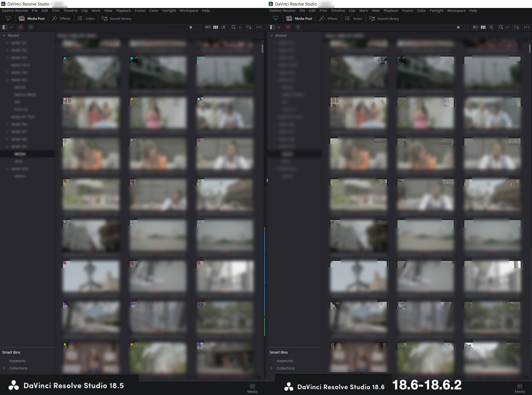Image resolution: width=532 pixels, height=395 pixels.
Task: Click Master bin label in right window
Action: 281,36
